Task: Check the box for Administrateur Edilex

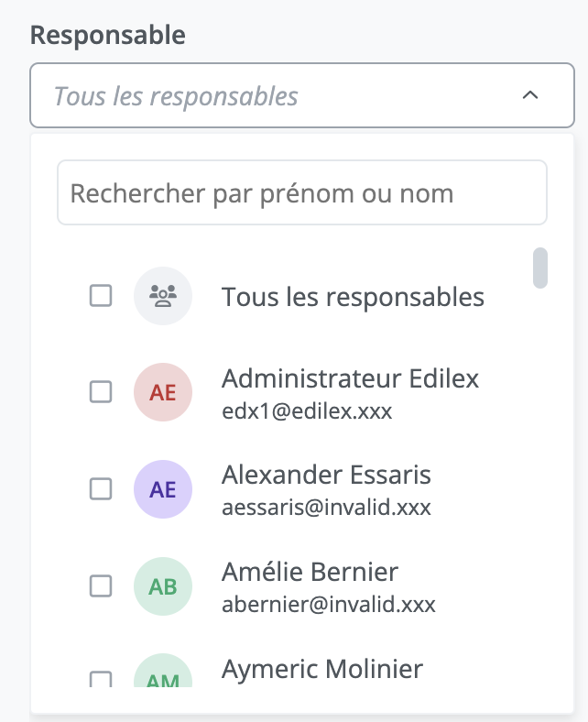Action: coord(101,392)
